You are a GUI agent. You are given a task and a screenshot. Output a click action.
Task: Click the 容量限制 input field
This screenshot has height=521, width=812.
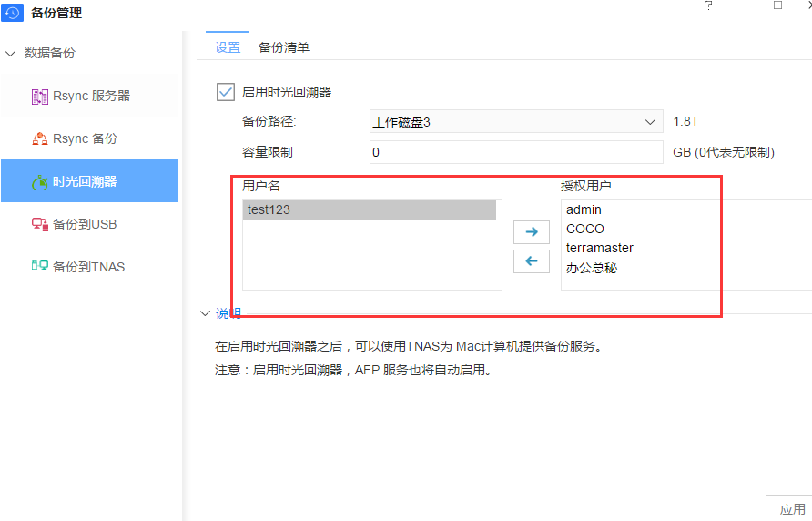(x=516, y=152)
